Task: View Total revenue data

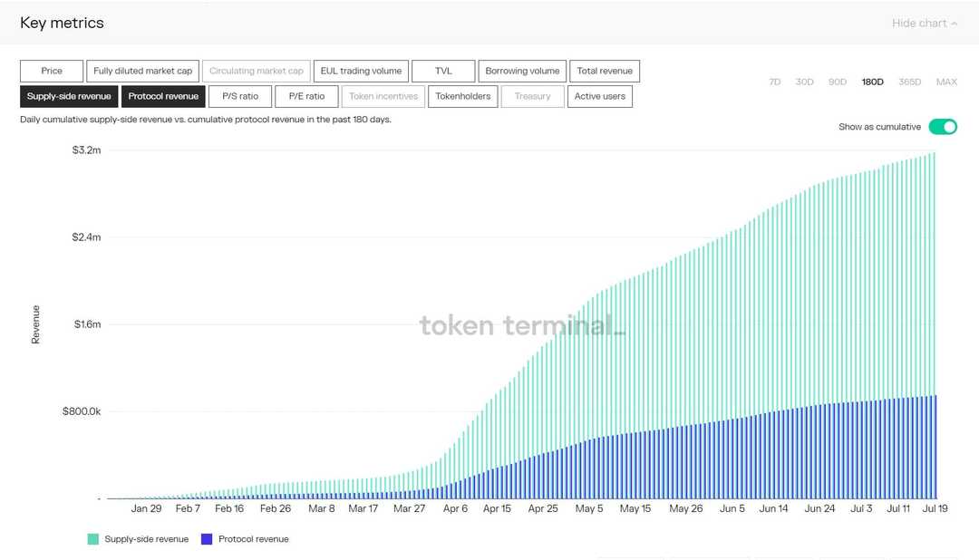Action: tap(605, 71)
